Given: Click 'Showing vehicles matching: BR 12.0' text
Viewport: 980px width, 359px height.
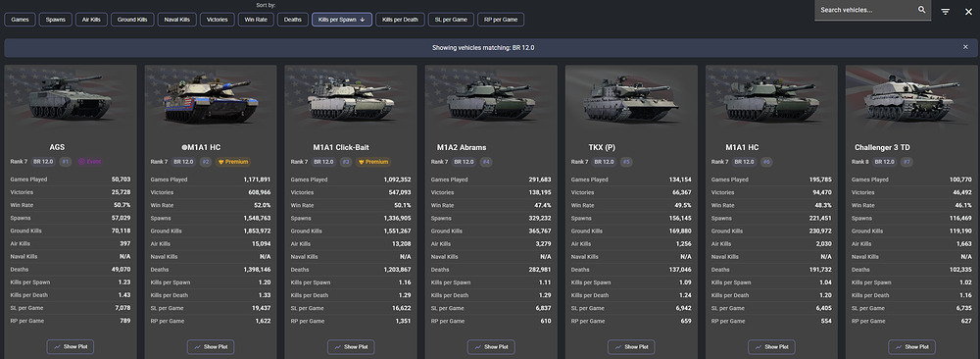Looking at the screenshot, I should [x=483, y=47].
